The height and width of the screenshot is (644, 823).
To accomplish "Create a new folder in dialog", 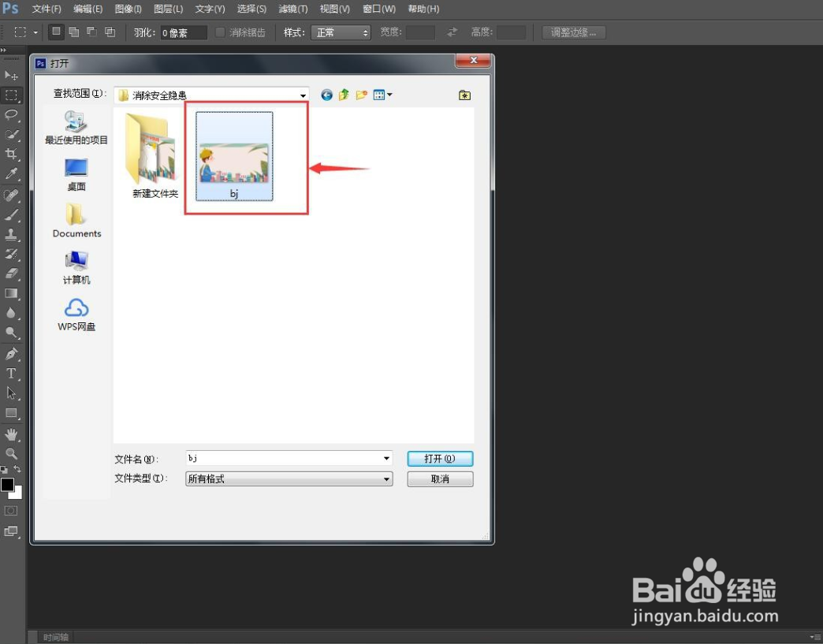I will (361, 95).
